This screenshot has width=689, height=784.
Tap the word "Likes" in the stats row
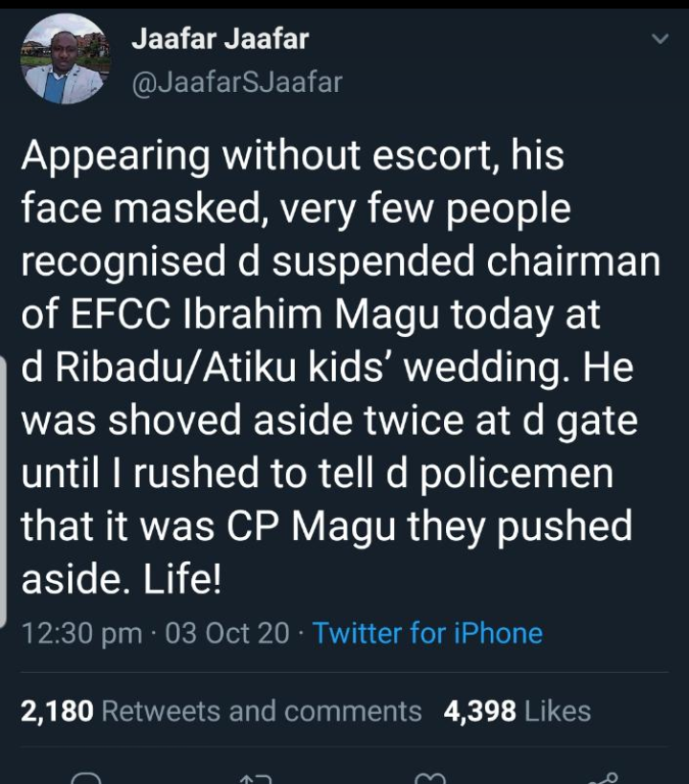pos(558,711)
